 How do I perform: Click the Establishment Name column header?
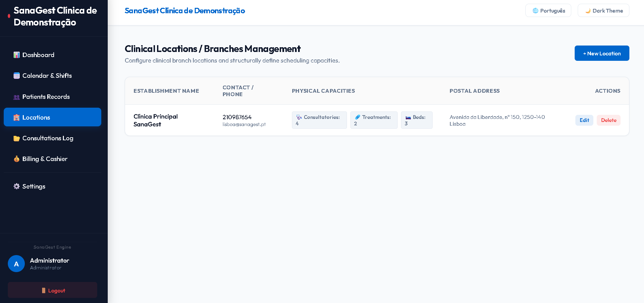(166, 91)
